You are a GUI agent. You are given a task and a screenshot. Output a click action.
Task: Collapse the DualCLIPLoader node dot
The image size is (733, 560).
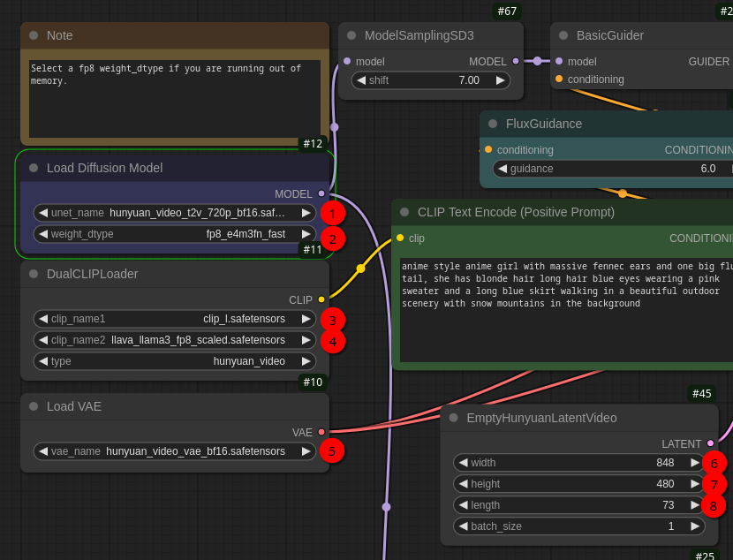click(x=34, y=274)
